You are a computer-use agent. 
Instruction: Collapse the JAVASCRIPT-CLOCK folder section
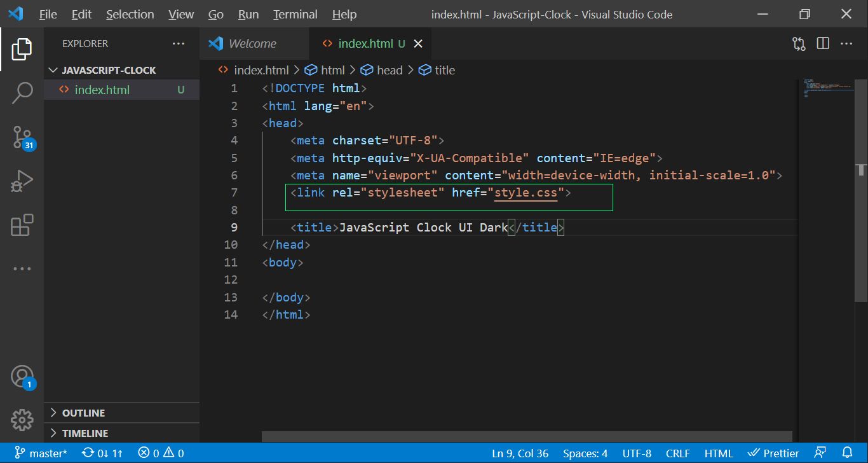tap(122, 70)
